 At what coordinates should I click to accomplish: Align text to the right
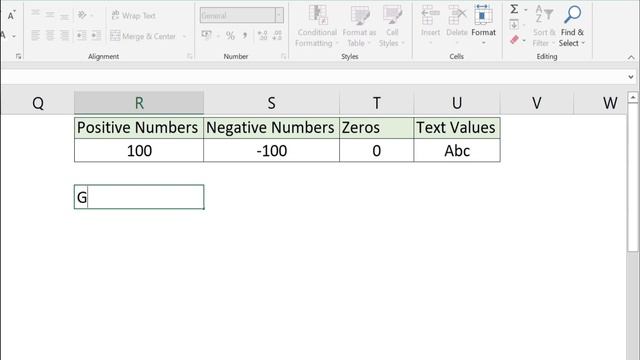point(64,36)
